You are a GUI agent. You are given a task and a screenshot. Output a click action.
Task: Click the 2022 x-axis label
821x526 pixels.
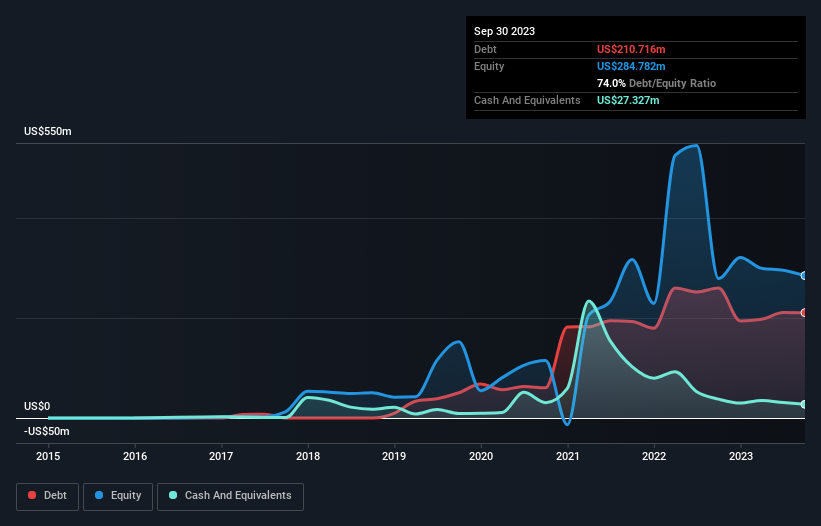point(654,456)
